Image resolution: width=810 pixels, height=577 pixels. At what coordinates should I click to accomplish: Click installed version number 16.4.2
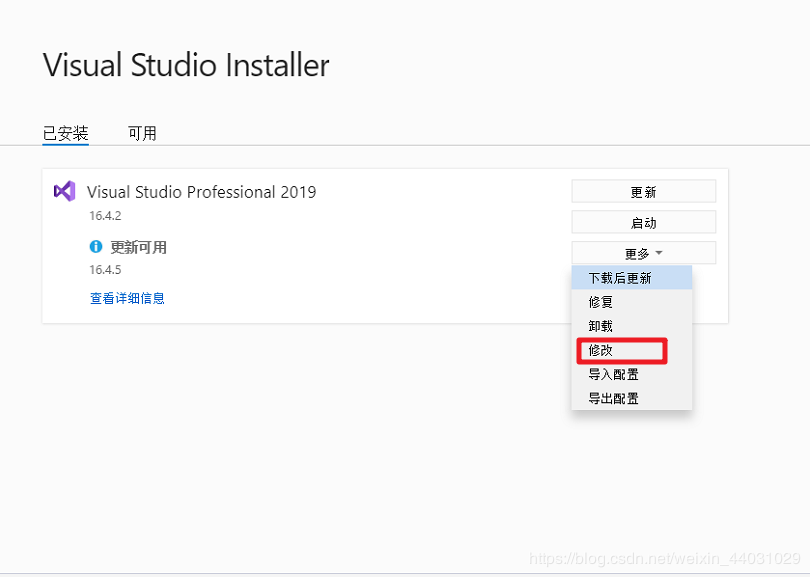point(105,215)
